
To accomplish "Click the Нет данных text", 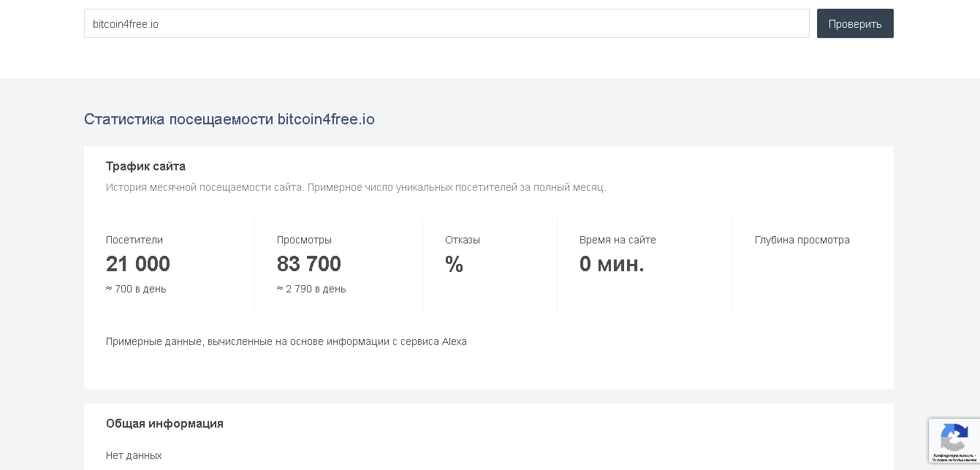I will tap(134, 455).
